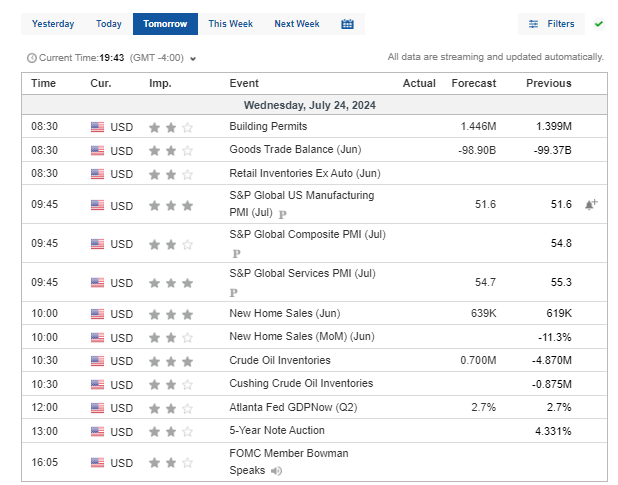The height and width of the screenshot is (485, 618).
Task: Click US flag in Building Permits row
Action: pyautogui.click(x=97, y=127)
